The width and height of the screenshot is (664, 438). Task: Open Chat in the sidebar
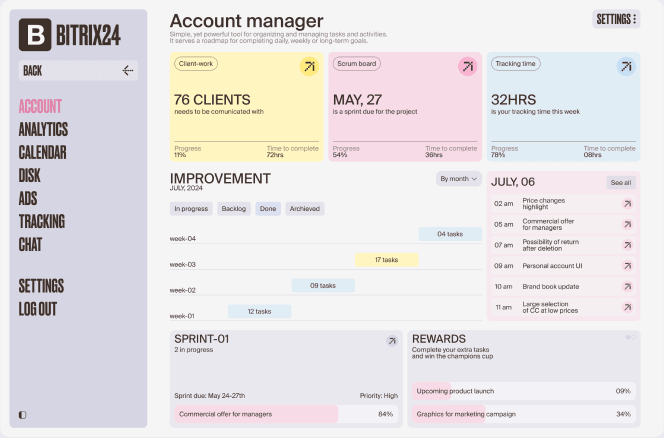[x=30, y=244]
